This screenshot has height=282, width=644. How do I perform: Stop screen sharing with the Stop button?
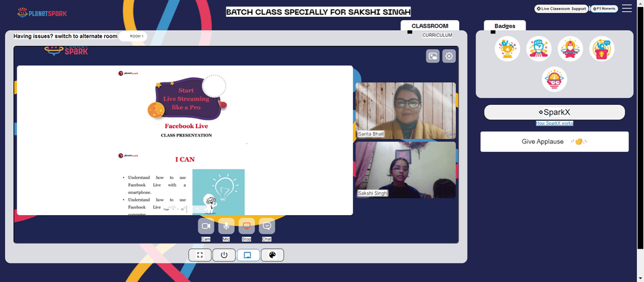[247, 226]
